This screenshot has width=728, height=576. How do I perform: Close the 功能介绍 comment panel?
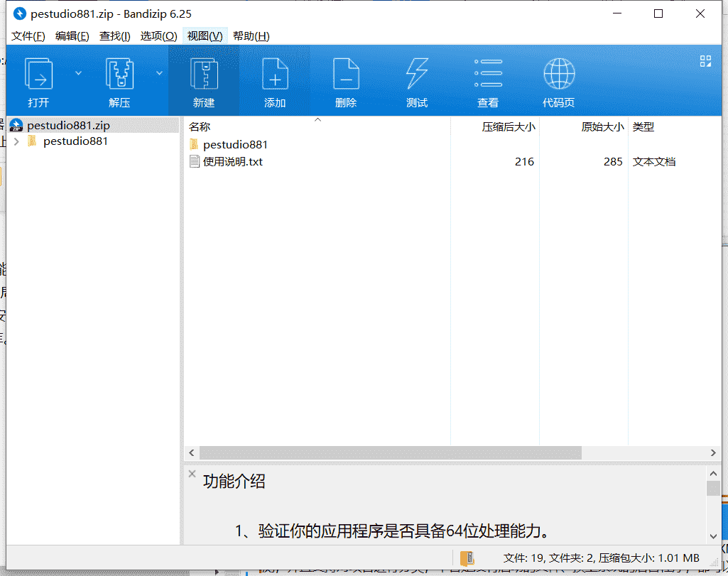(x=192, y=474)
